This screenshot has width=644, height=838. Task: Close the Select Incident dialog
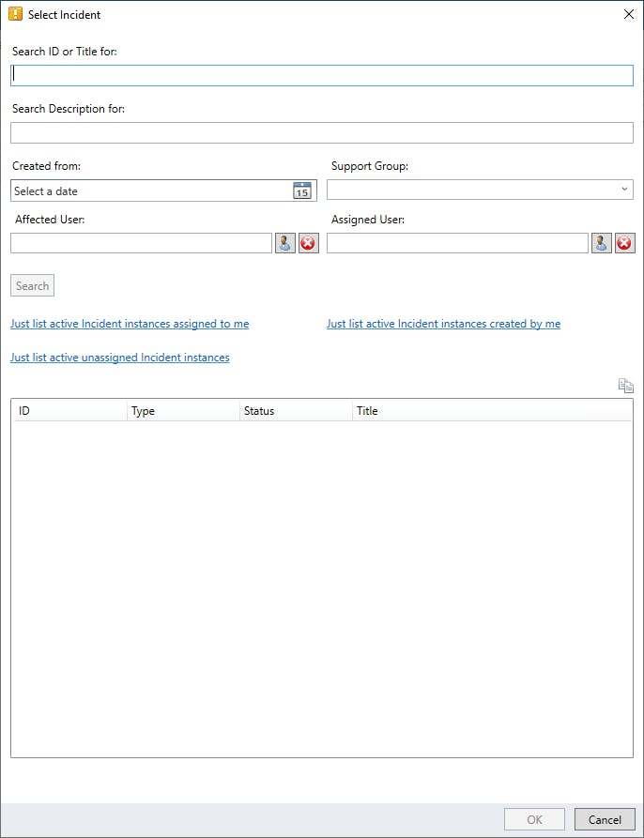tap(629, 14)
